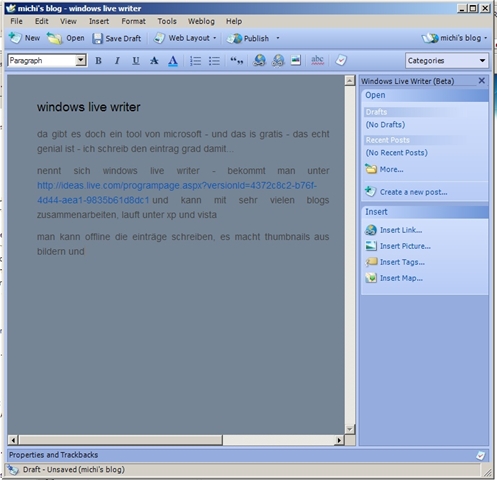Click the Open folder toolbar icon
The height and width of the screenshot is (480, 497).
click(x=54, y=38)
